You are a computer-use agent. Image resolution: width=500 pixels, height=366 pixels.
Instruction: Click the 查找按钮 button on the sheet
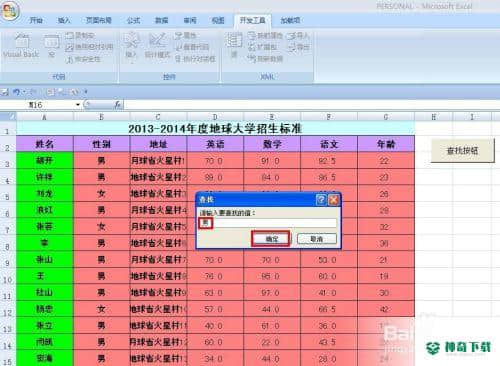[462, 151]
